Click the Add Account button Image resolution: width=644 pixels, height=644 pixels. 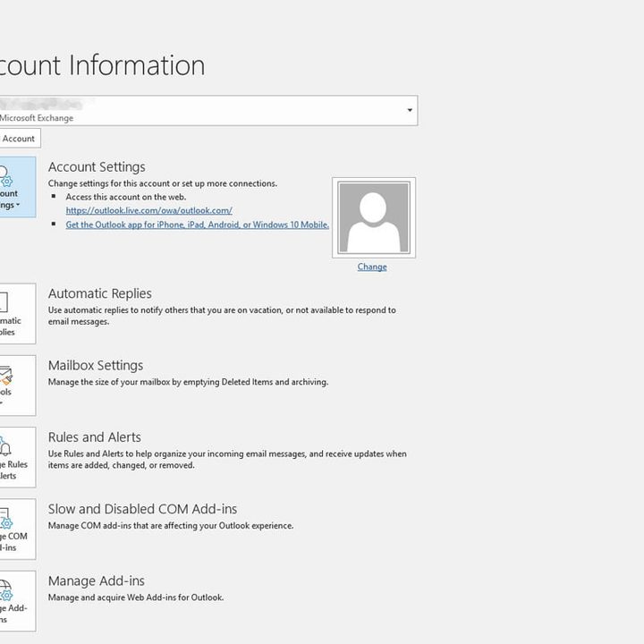click(x=20, y=139)
